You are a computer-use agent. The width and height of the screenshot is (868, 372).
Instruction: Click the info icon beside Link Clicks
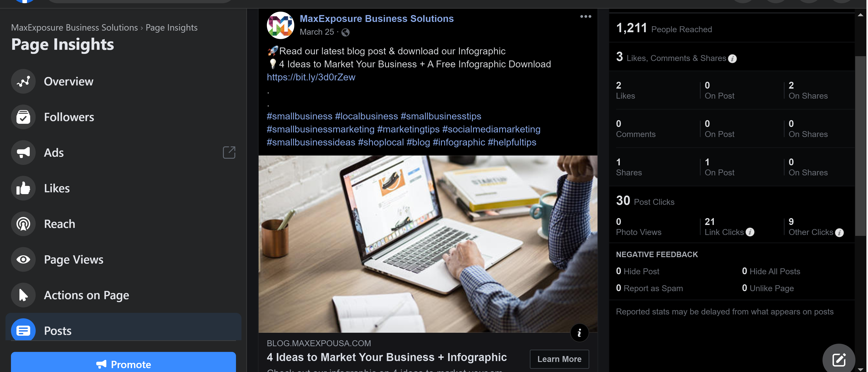(750, 232)
